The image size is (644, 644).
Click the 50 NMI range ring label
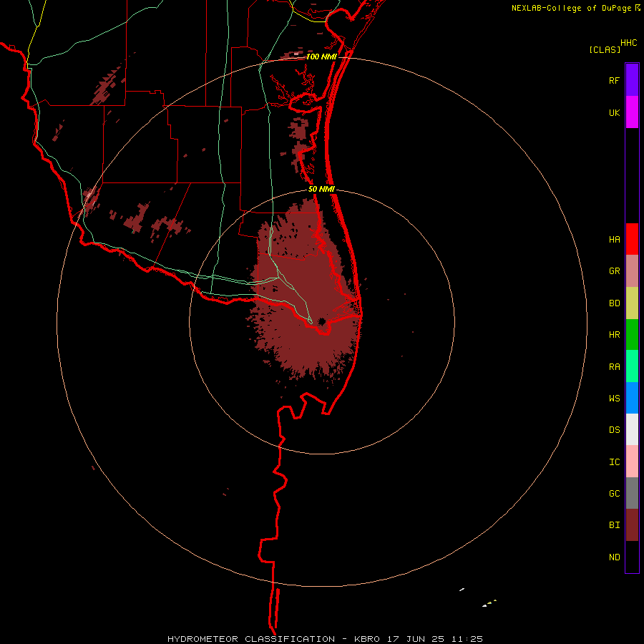321,189
